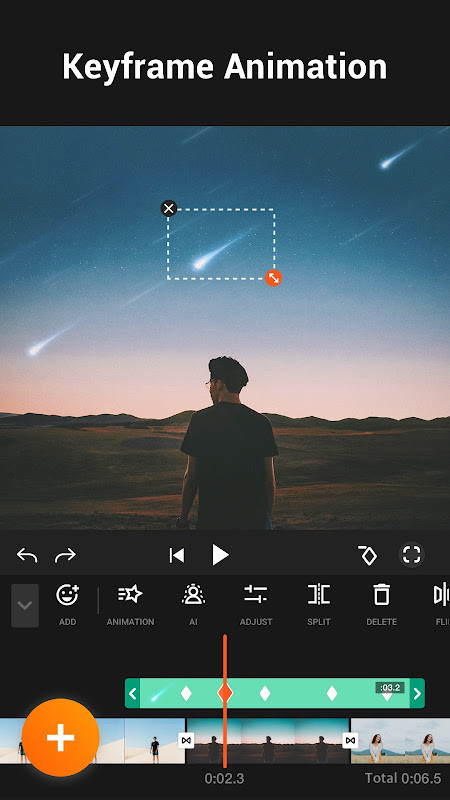Delete the selected sticker layer

382,605
